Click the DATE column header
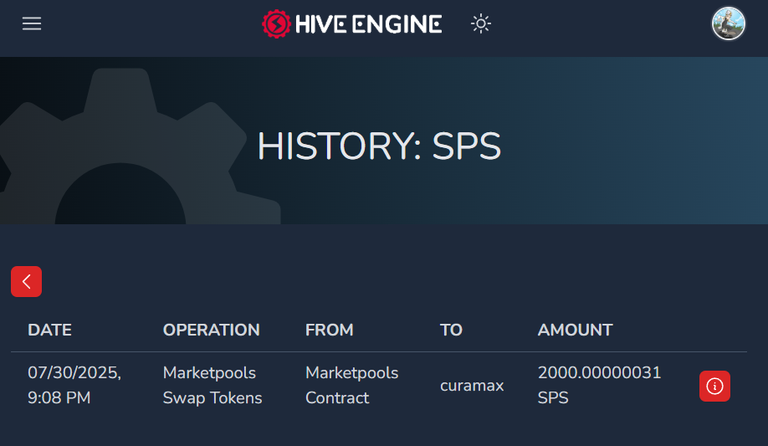 (49, 330)
